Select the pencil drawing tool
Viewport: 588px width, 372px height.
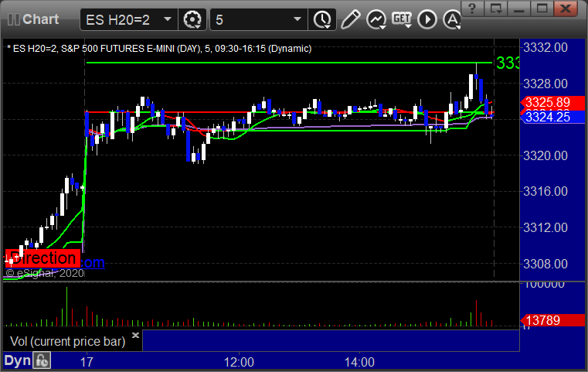(350, 19)
